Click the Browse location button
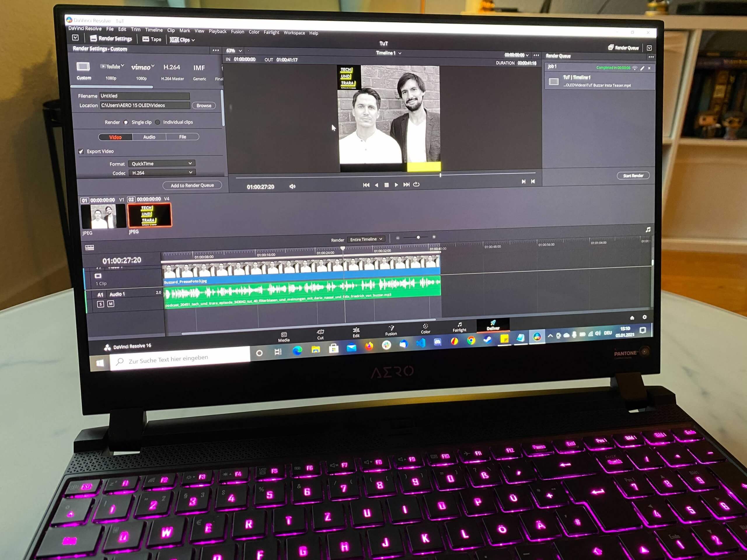Viewport: 747px width, 560px height. click(x=204, y=106)
